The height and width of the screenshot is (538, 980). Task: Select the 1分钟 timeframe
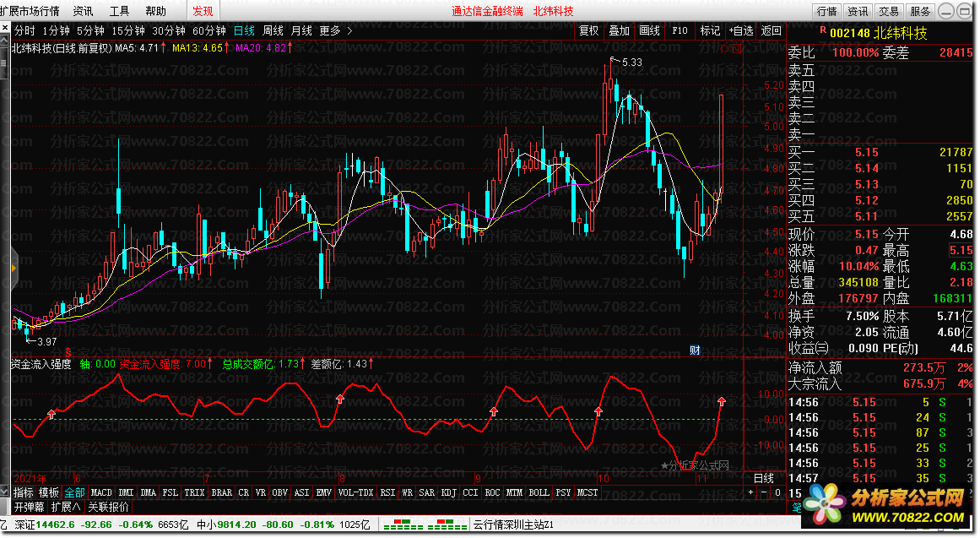(x=57, y=30)
